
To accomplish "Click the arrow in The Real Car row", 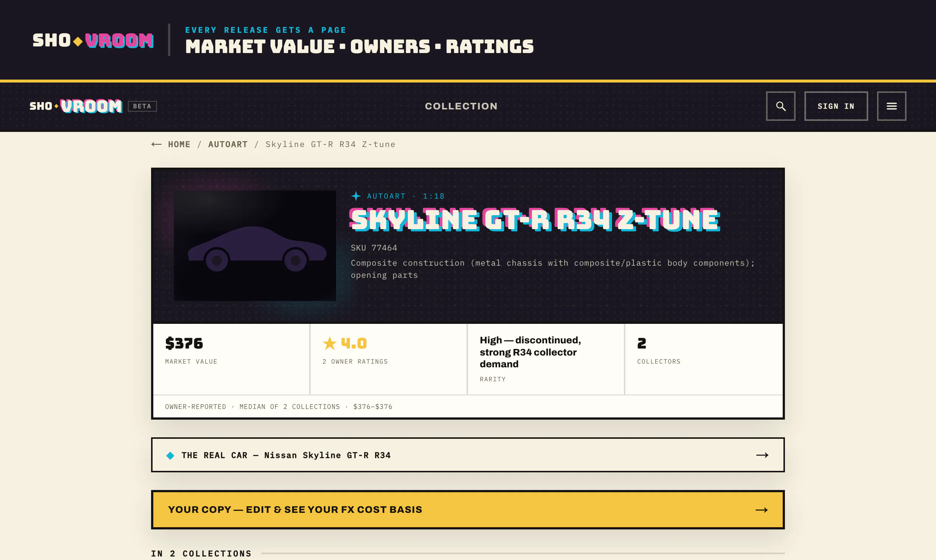I will 762,455.
